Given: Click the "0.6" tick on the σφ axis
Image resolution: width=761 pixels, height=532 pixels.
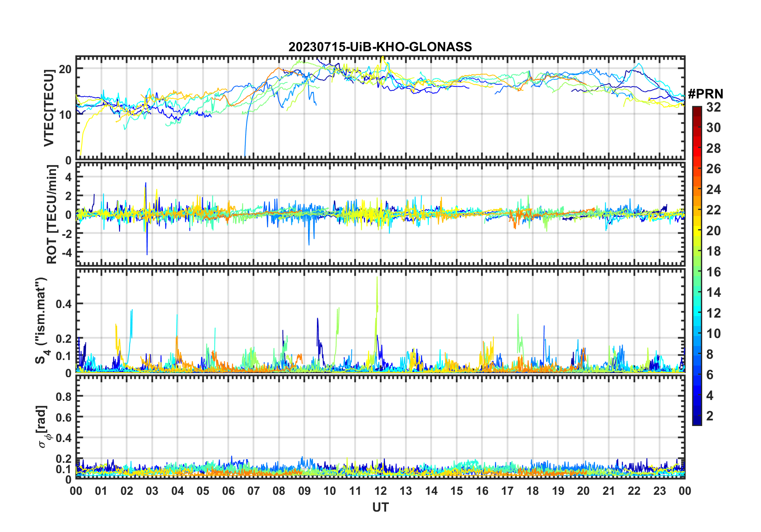Looking at the screenshot, I should [x=64, y=417].
